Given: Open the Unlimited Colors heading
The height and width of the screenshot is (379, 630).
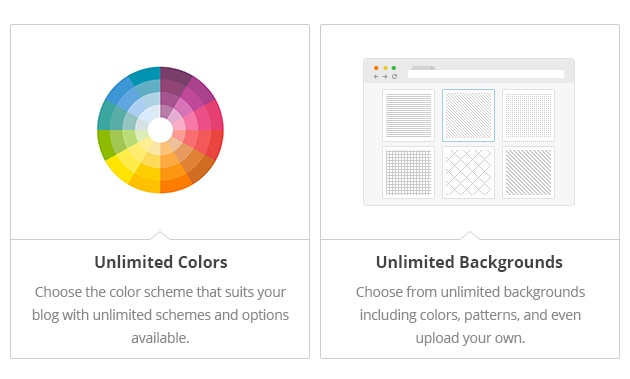Looking at the screenshot, I should (x=161, y=262).
